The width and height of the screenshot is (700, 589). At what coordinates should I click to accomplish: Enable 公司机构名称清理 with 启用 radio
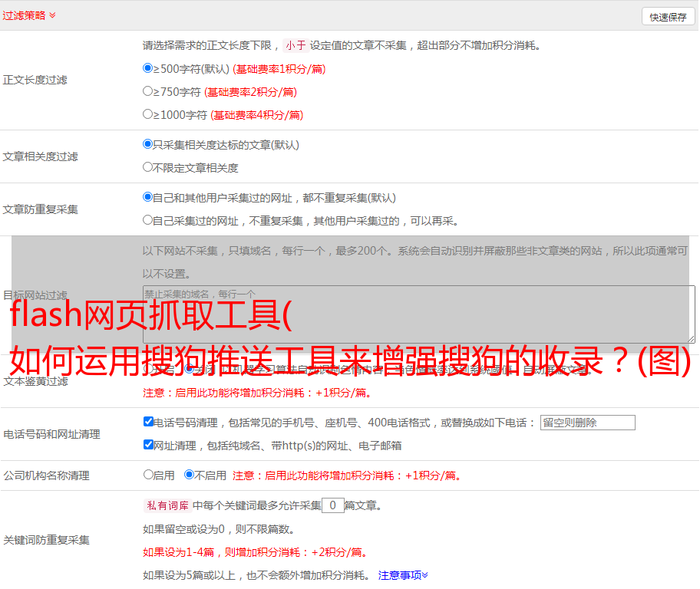(x=149, y=475)
